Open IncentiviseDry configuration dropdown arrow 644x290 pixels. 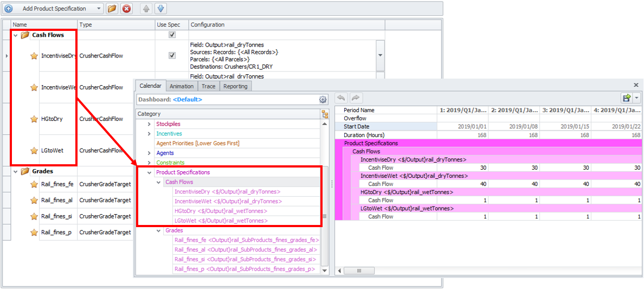pyautogui.click(x=380, y=55)
